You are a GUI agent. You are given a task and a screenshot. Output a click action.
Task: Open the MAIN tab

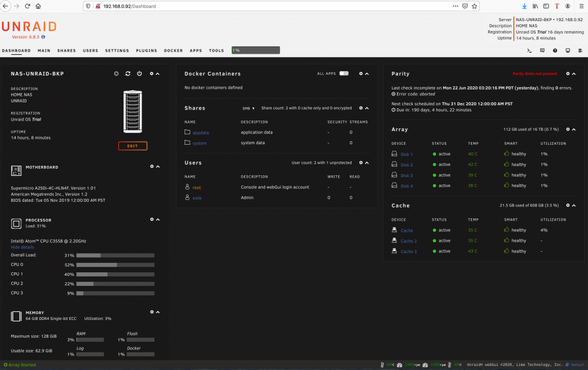click(x=44, y=50)
